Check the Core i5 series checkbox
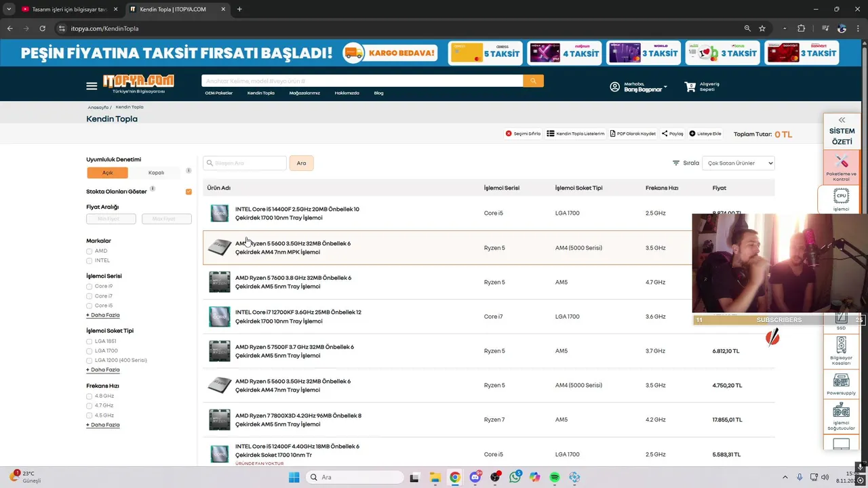 [89, 306]
